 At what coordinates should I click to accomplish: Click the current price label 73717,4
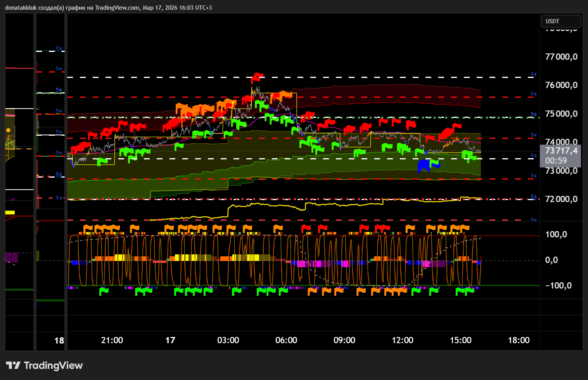[x=561, y=151]
